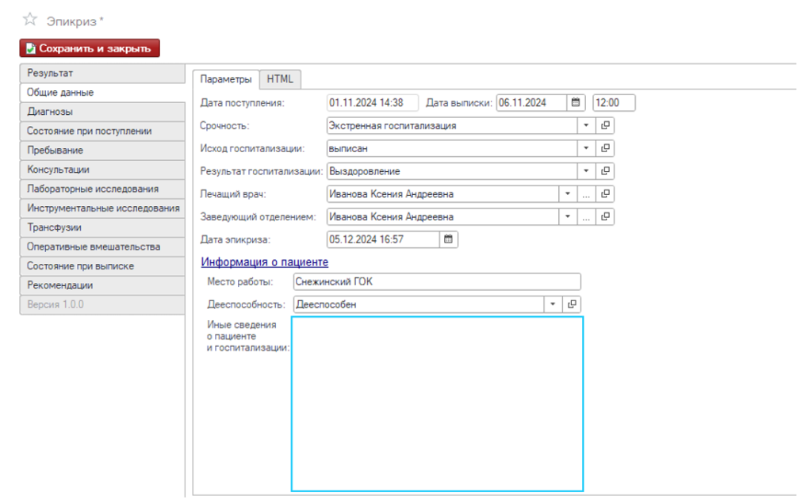Follow the Информация о пациенте link

pyautogui.click(x=265, y=262)
